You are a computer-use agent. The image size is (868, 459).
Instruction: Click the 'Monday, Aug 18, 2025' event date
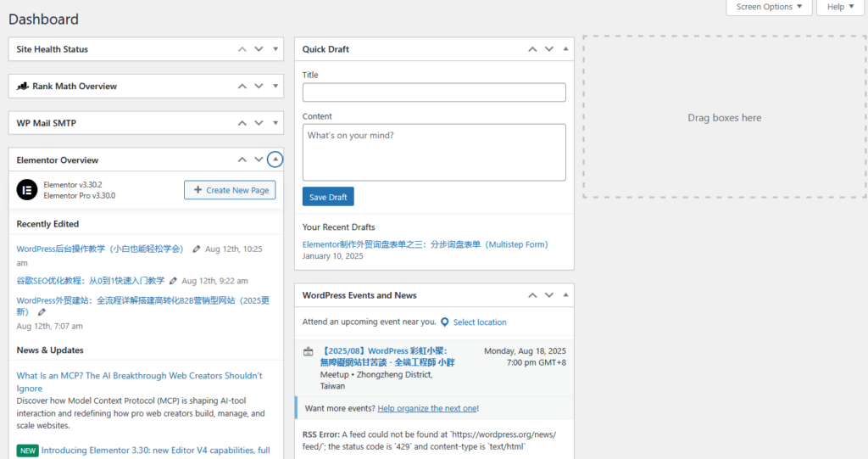pos(525,351)
